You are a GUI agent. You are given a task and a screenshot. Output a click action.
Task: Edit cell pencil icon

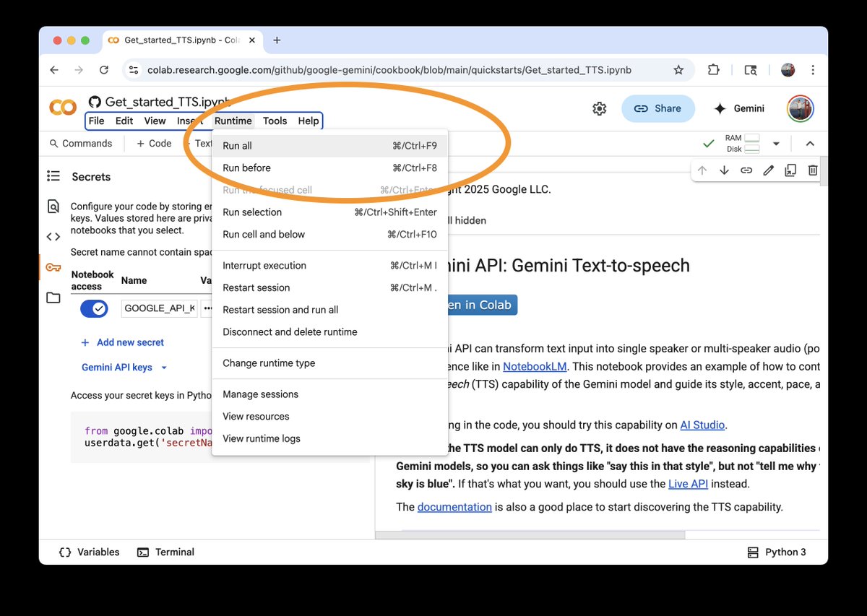click(x=769, y=170)
